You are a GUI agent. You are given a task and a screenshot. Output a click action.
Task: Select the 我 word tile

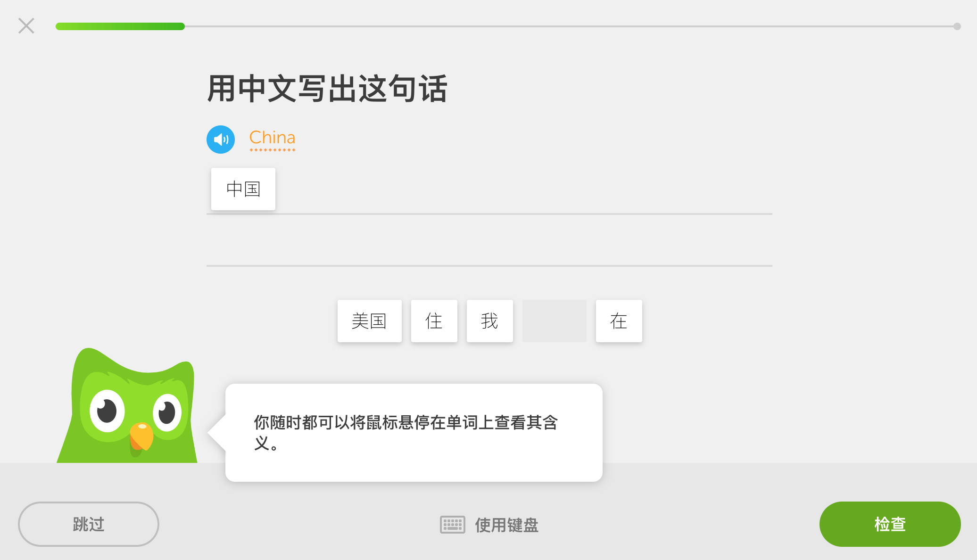point(490,321)
